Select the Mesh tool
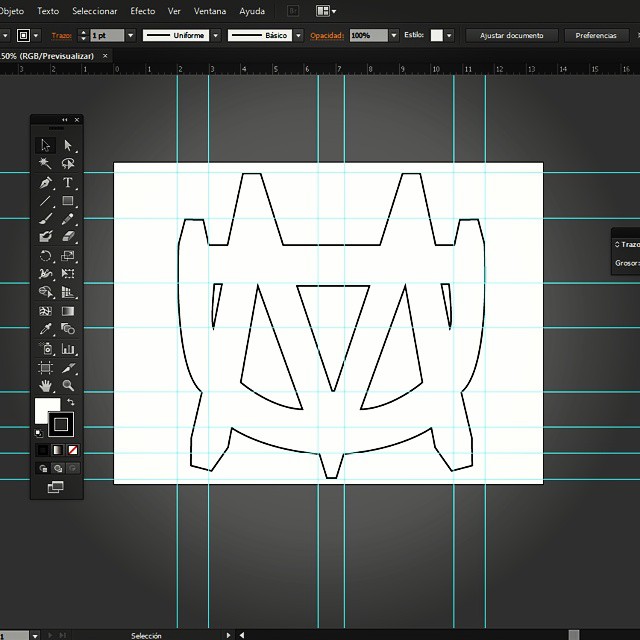 tap(45, 311)
